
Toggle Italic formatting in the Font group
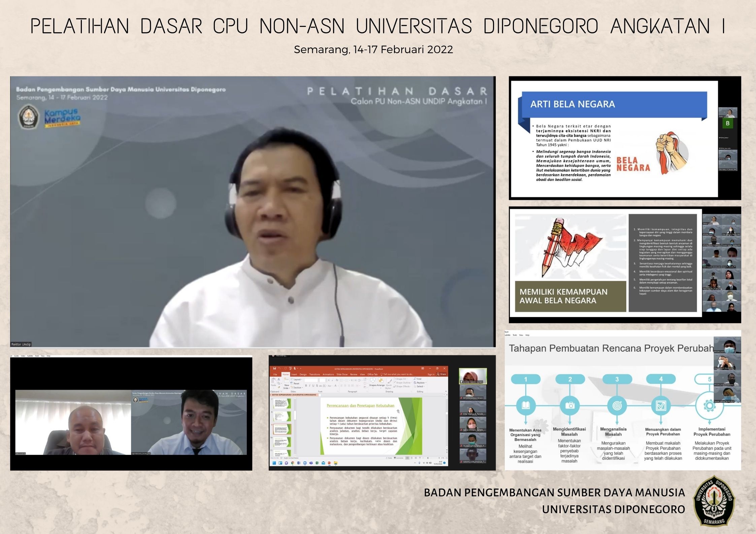pos(309,386)
